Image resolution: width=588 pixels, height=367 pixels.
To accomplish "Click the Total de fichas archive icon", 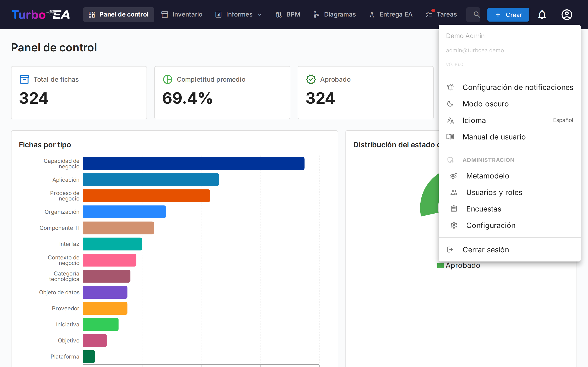I will (x=24, y=79).
